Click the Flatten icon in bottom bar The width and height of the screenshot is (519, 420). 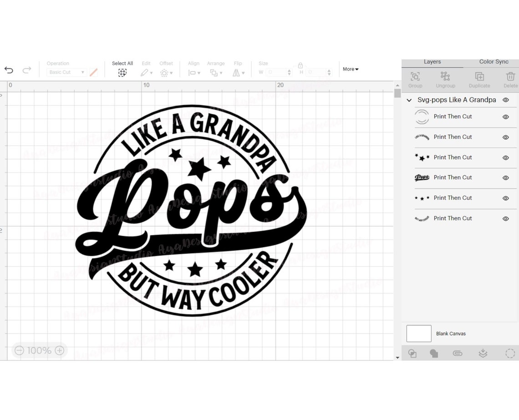pyautogui.click(x=483, y=354)
